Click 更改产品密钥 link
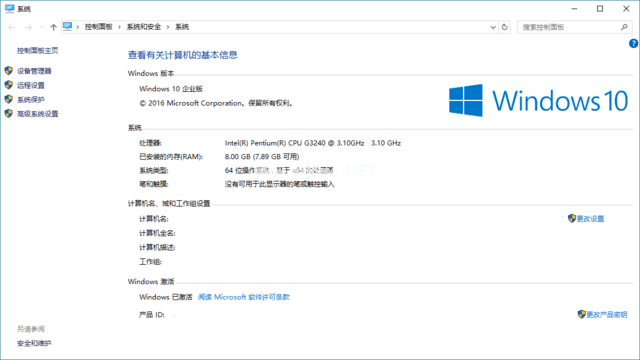 tap(607, 315)
